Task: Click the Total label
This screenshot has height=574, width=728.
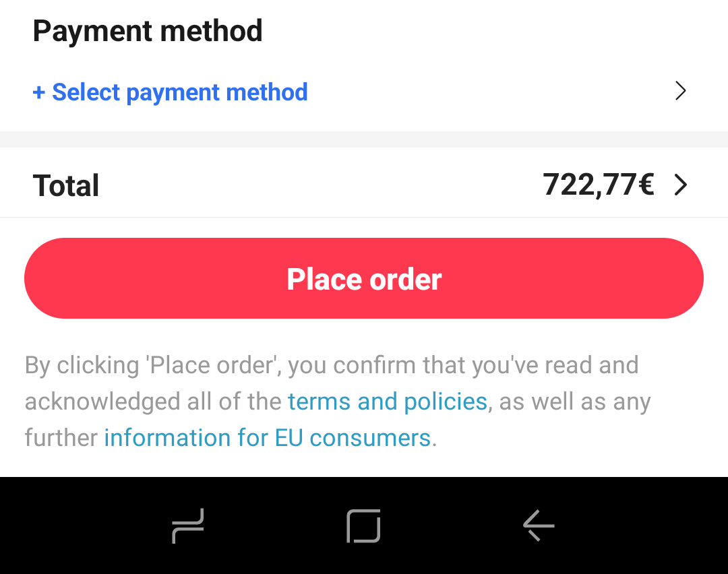Action: click(x=66, y=186)
